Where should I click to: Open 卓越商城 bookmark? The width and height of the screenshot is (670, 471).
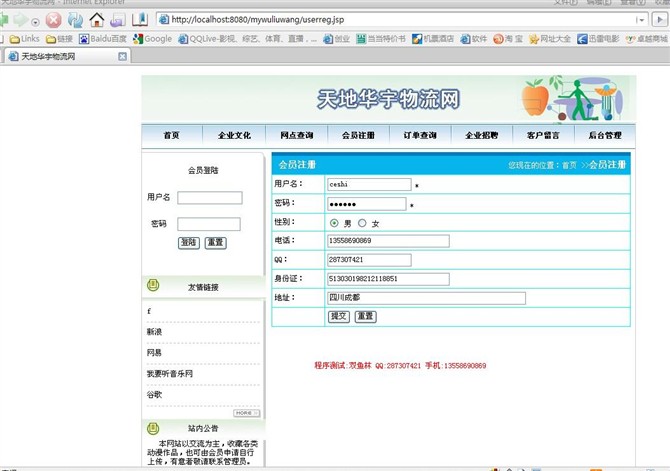click(646, 39)
